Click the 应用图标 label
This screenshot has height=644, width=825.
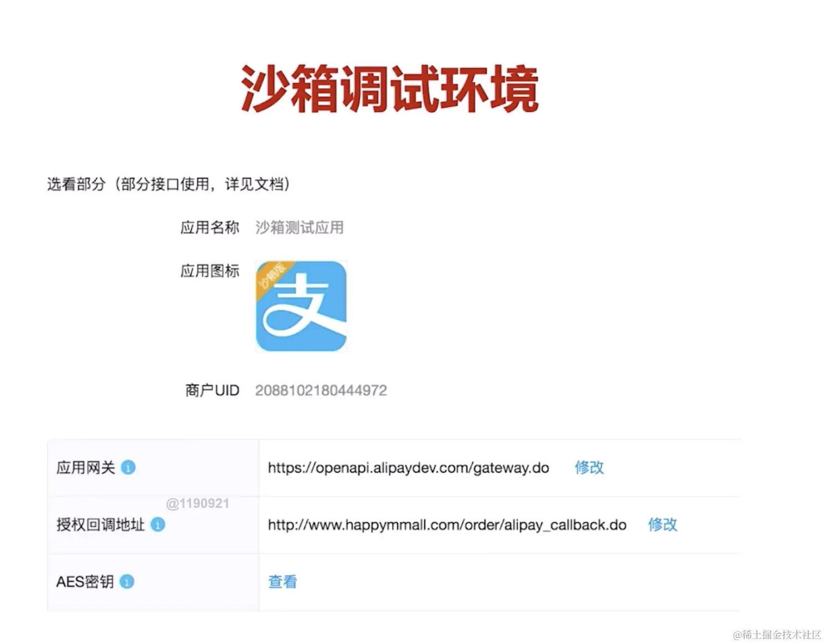(210, 271)
